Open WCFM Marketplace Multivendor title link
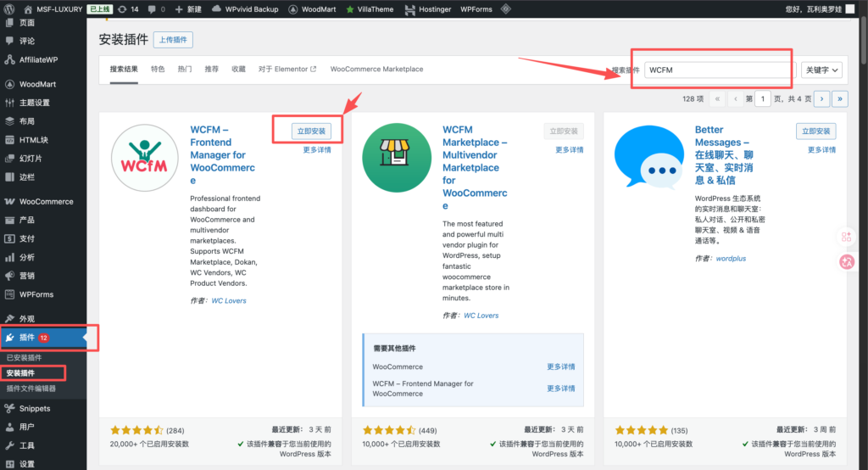Image resolution: width=868 pixels, height=470 pixels. (x=475, y=167)
